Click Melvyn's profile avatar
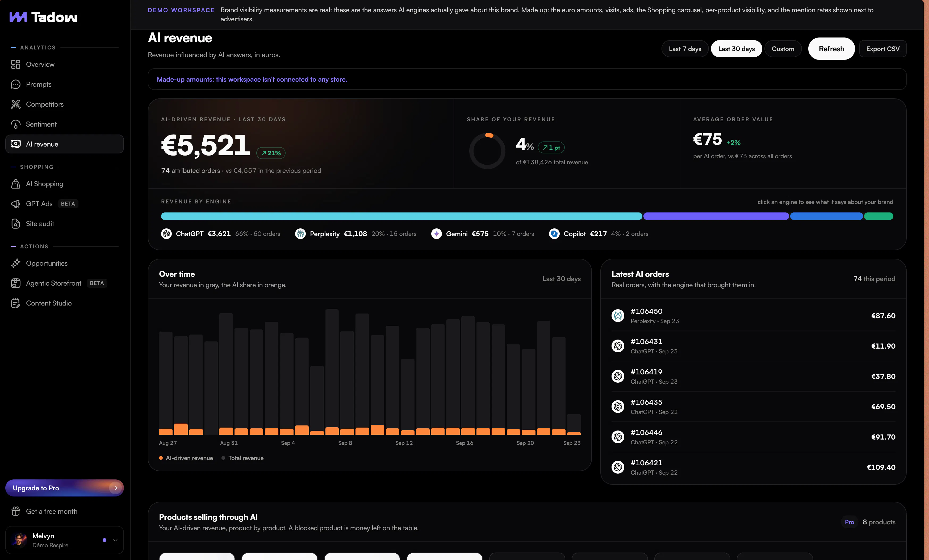The height and width of the screenshot is (560, 929). click(19, 540)
